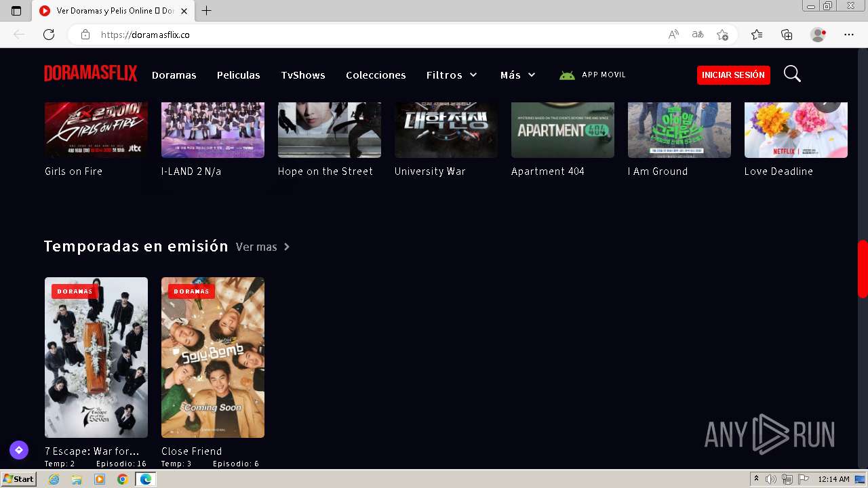Go to the Peliculas section

tap(239, 75)
